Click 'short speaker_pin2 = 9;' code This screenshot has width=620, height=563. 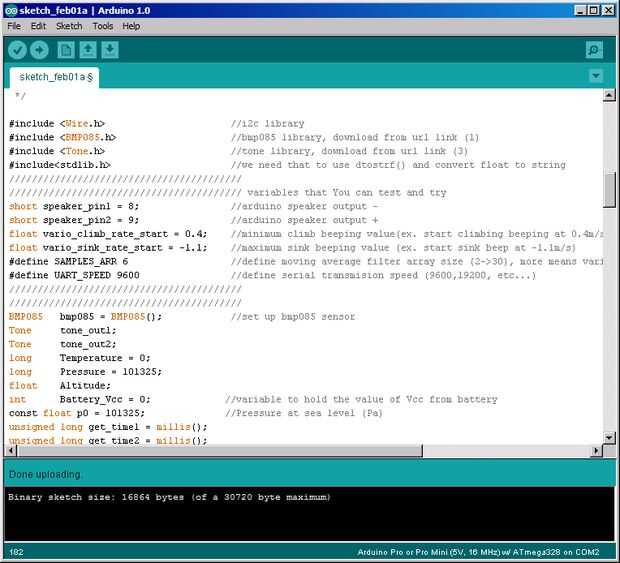74,220
